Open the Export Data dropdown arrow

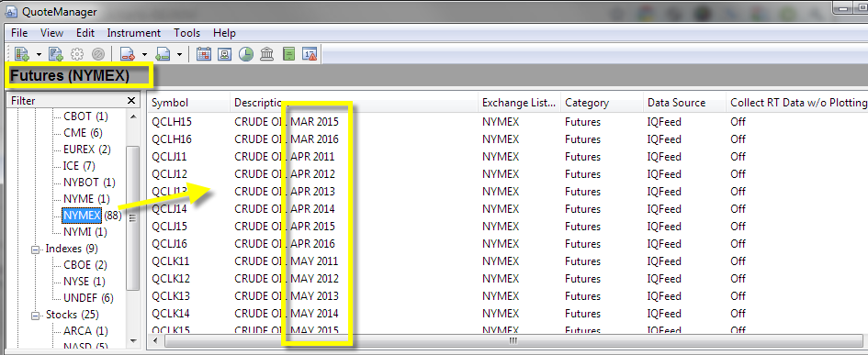144,54
